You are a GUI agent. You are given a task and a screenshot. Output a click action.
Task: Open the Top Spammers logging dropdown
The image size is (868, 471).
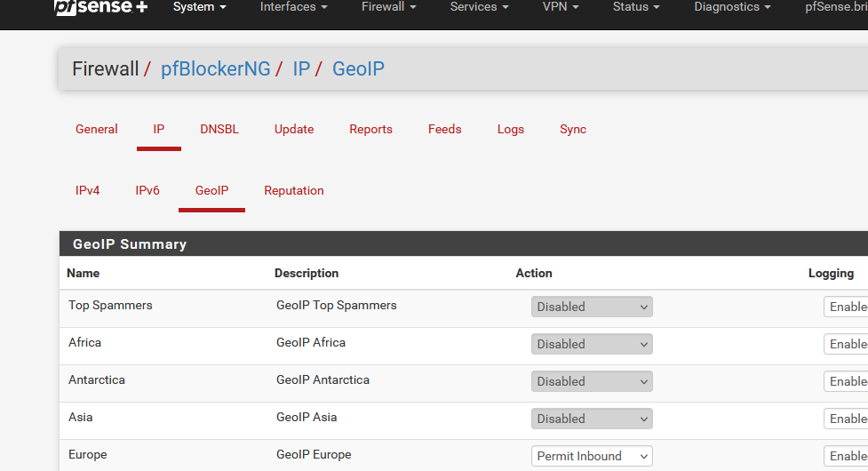(x=846, y=307)
